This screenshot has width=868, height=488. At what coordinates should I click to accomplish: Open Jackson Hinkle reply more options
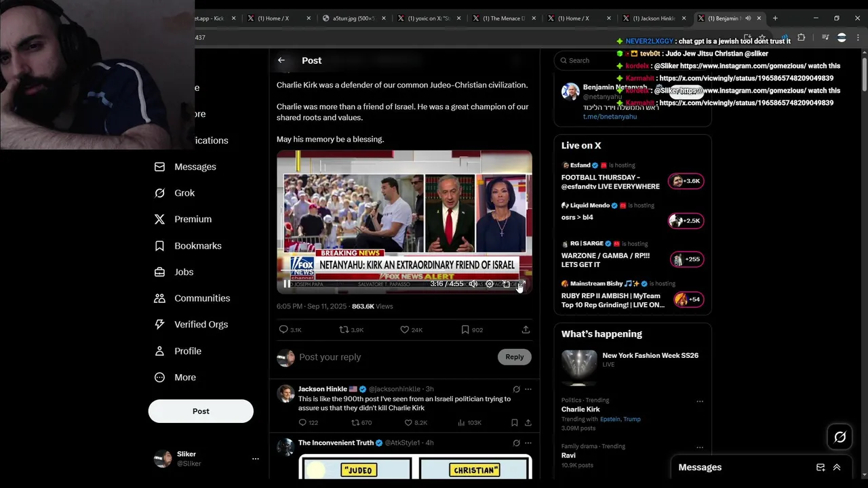(x=528, y=389)
